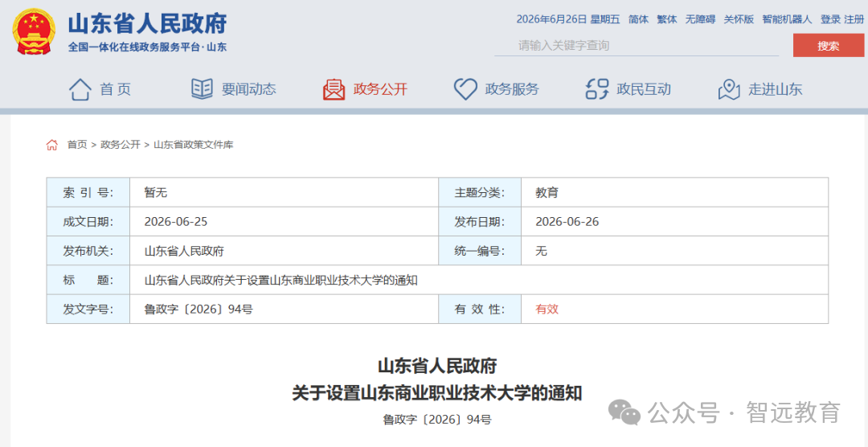This screenshot has width=868, height=447.
Task: Click the red 有效 validity status
Action: click(547, 309)
